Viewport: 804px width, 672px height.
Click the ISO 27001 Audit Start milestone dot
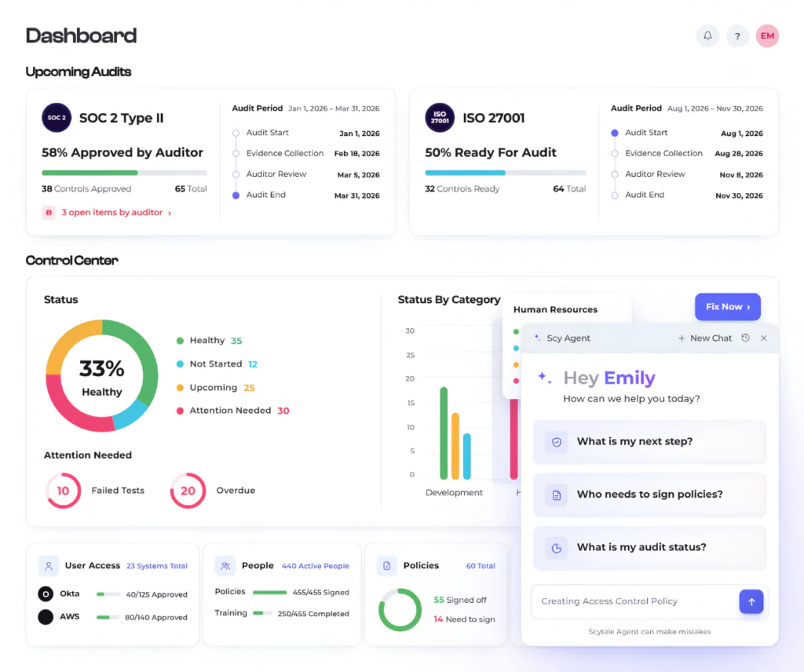pyautogui.click(x=614, y=133)
